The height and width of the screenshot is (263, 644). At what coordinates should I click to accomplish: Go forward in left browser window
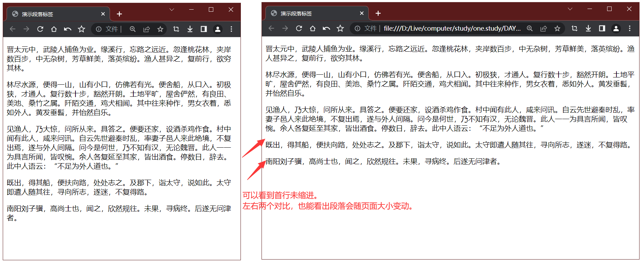27,29
